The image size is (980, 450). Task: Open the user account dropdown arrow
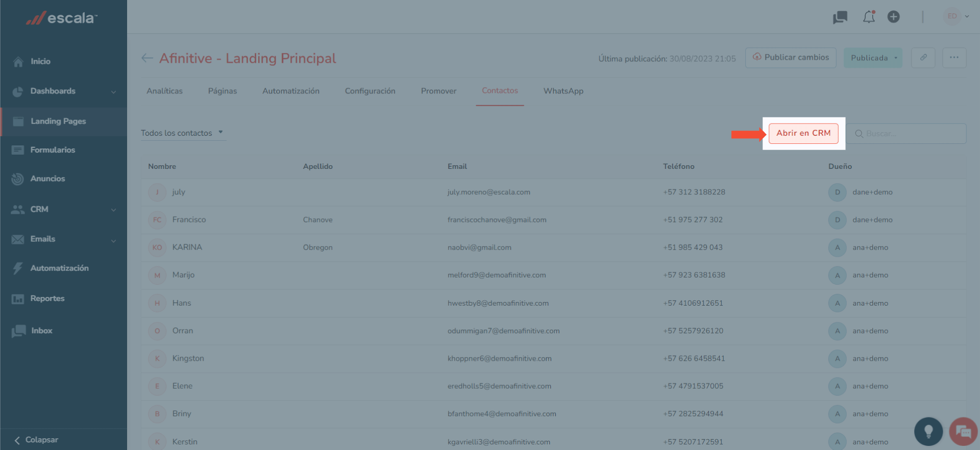point(967,16)
